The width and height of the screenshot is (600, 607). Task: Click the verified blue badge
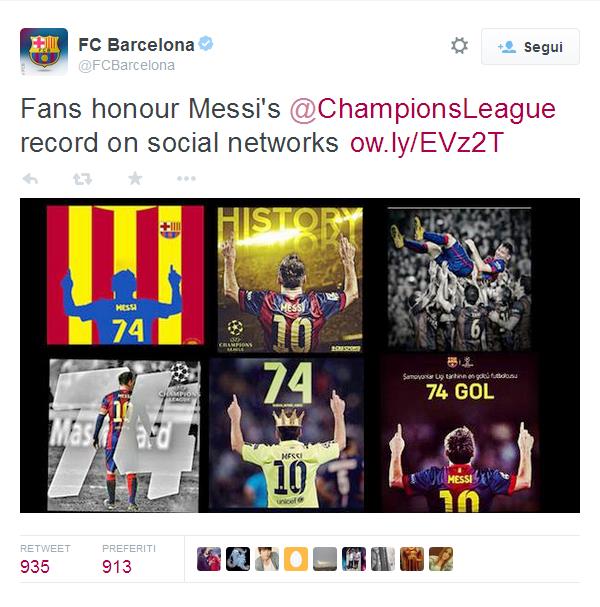[x=206, y=43]
